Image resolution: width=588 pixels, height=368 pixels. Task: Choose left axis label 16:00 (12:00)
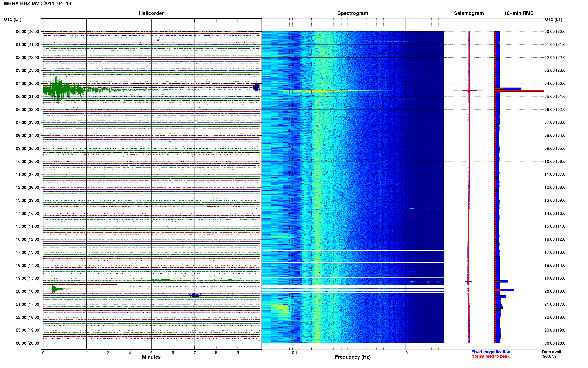coord(28,239)
